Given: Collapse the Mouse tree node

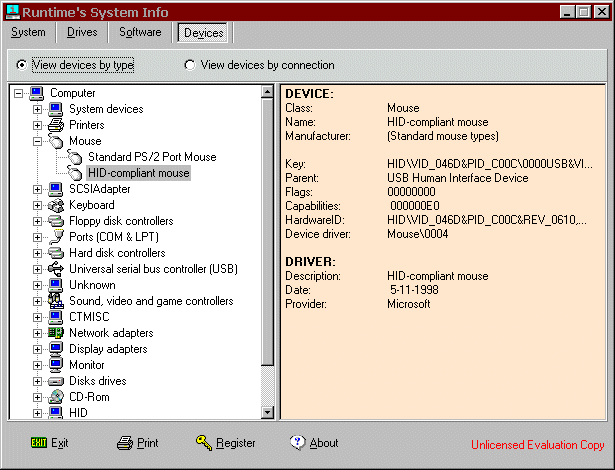Looking at the screenshot, I should pos(38,141).
